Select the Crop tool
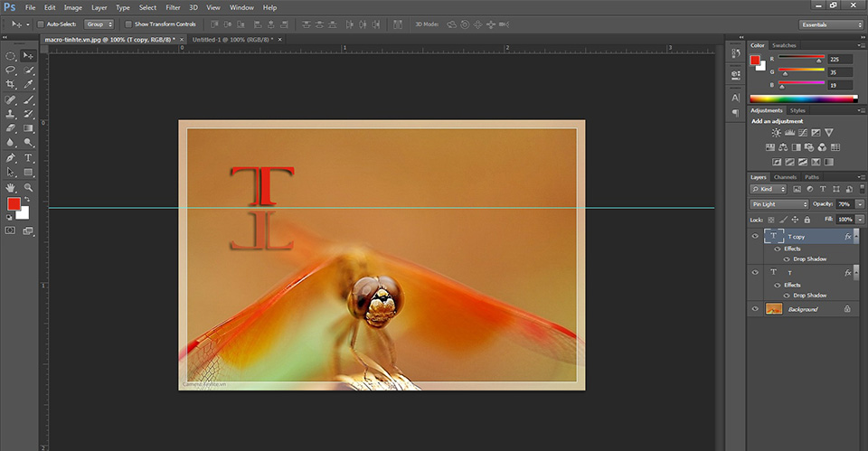Image resolution: width=868 pixels, height=451 pixels. (11, 84)
